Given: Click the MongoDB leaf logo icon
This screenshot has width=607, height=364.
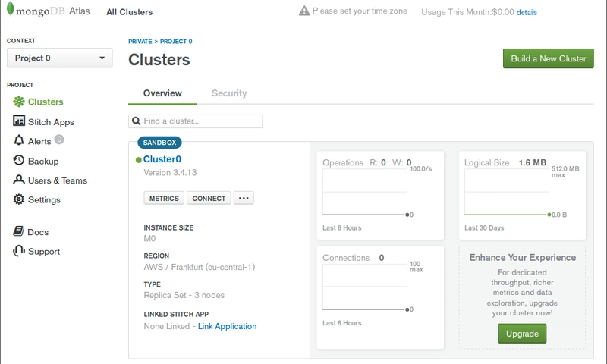Looking at the screenshot, I should pos(11,8).
